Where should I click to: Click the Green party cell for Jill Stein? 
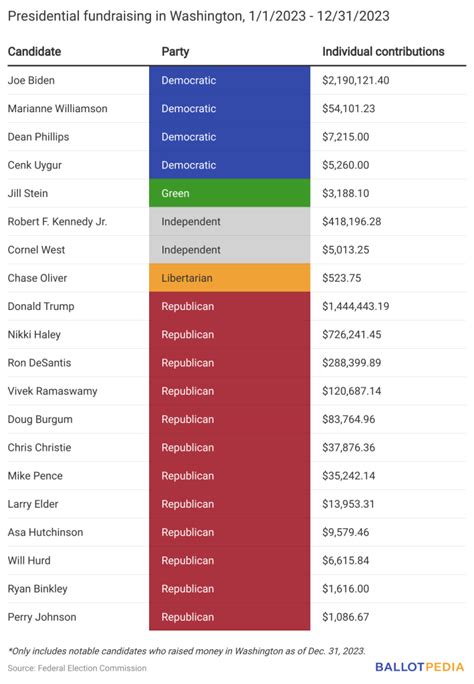229,193
